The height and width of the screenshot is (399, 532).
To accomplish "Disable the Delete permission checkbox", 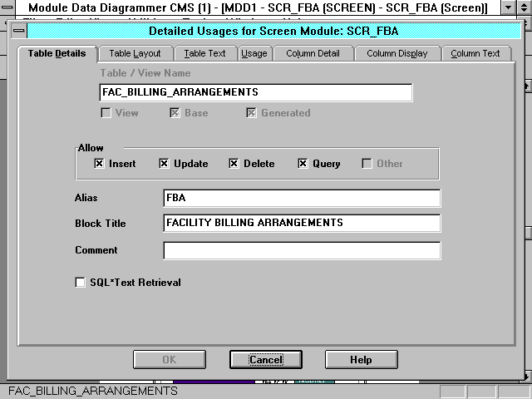I will (x=234, y=164).
